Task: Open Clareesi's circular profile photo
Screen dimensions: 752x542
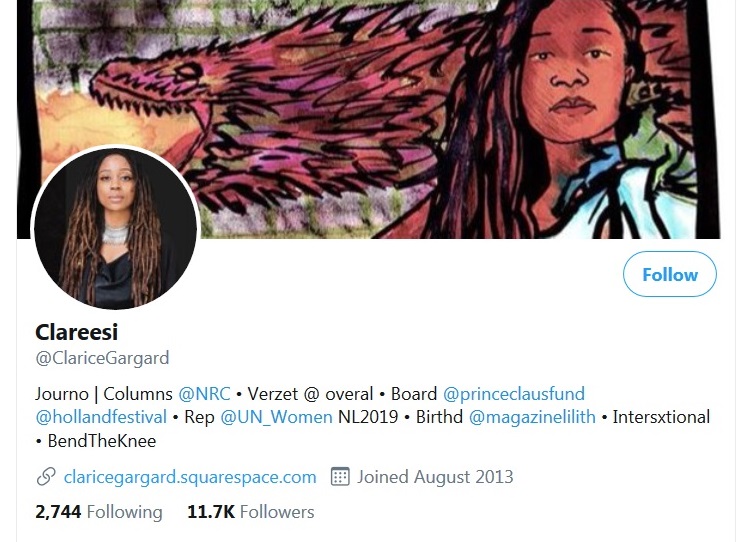Action: pos(116,228)
